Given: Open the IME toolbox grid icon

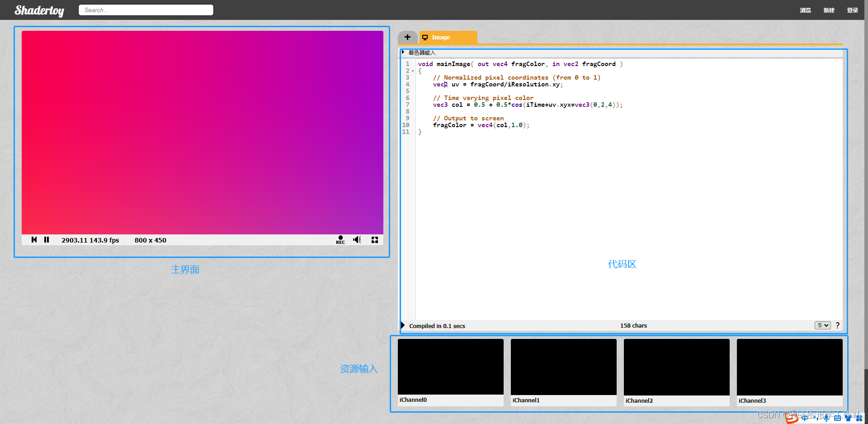Looking at the screenshot, I should [x=859, y=418].
